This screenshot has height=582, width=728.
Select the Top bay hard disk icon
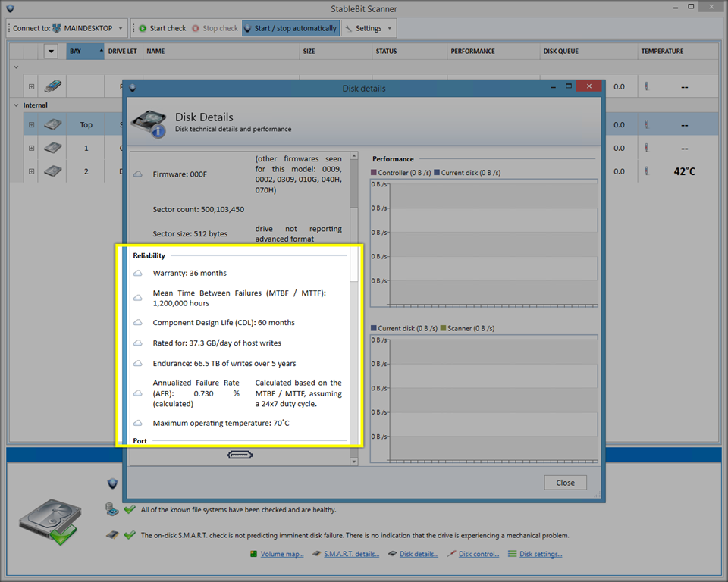[53, 124]
